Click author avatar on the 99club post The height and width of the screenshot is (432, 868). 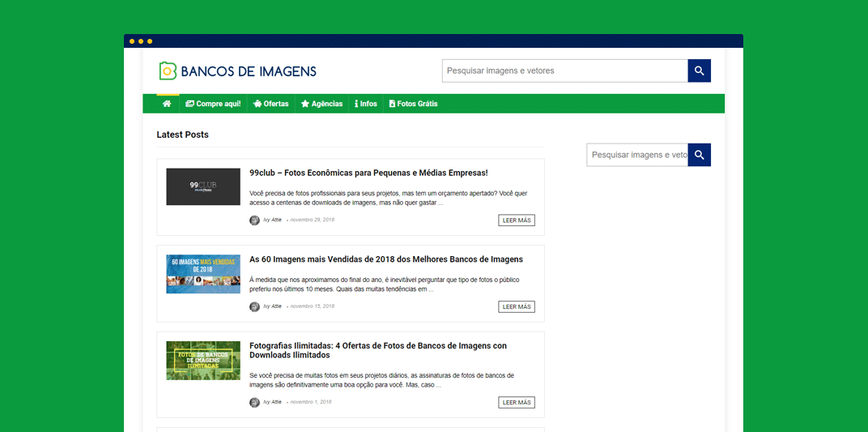pyautogui.click(x=254, y=220)
